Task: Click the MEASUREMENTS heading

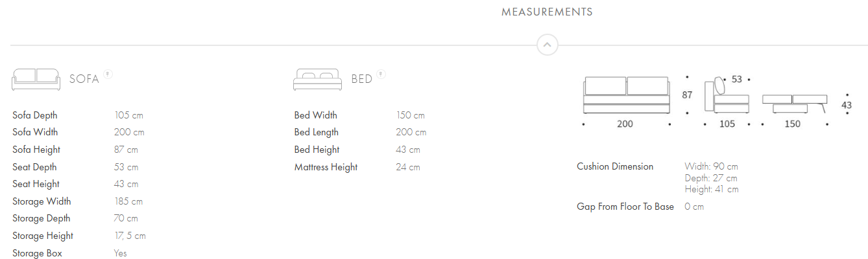Action: pos(547,12)
